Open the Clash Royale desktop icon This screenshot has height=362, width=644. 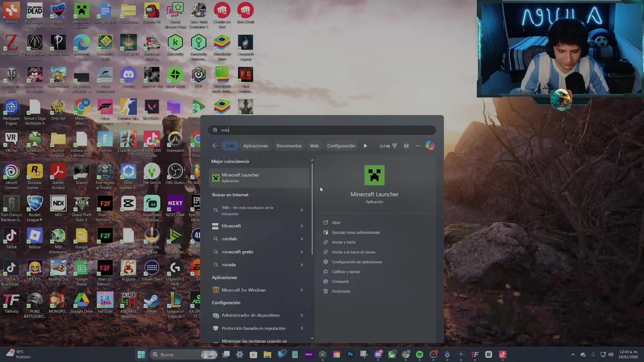128,142
